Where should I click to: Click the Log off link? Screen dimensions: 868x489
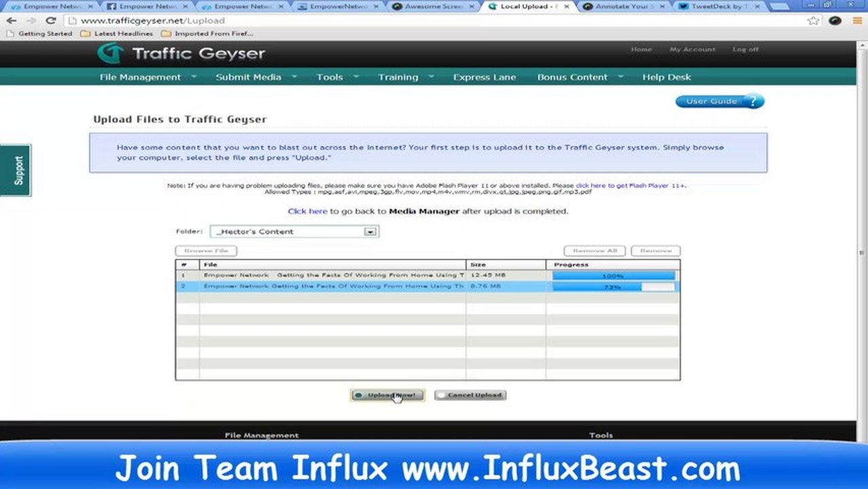point(745,50)
